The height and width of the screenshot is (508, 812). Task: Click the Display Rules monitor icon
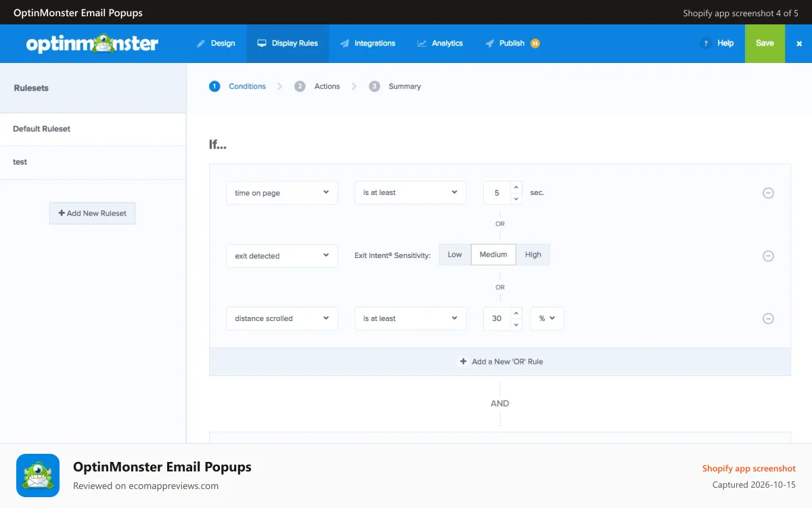click(x=262, y=43)
